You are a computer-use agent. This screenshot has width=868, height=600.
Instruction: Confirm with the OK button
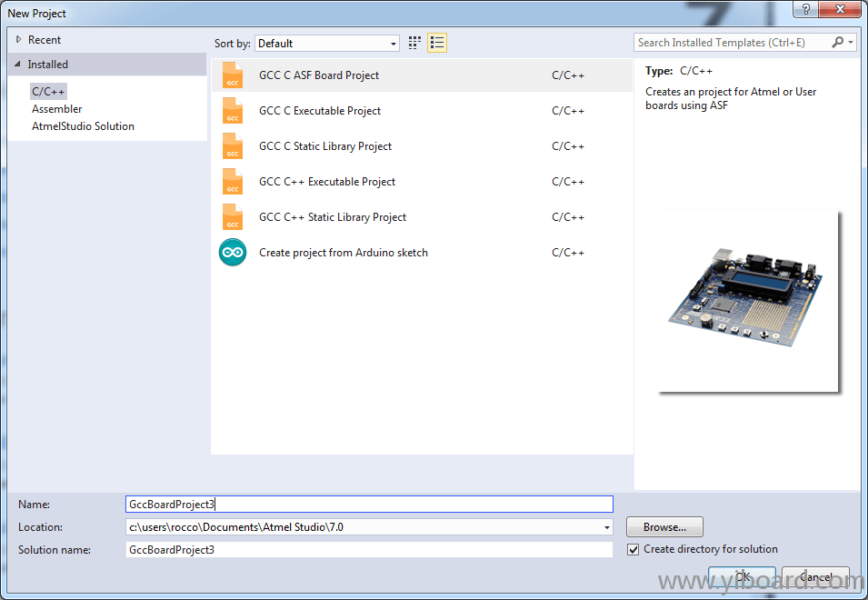click(x=742, y=577)
